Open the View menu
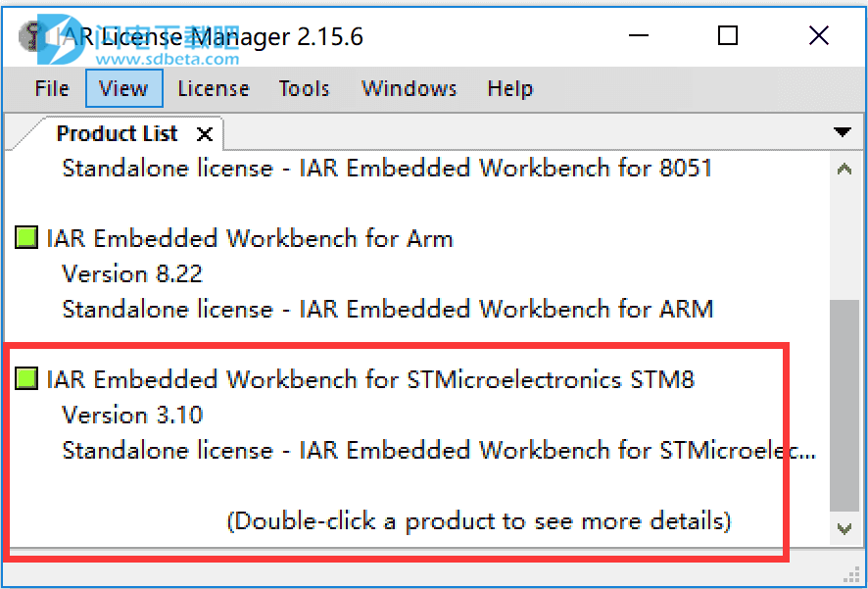The image size is (868, 589). (x=123, y=88)
